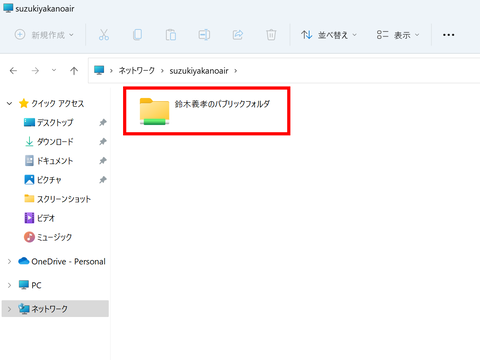Open the 新規作成 menu
The width and height of the screenshot is (480, 360).
tap(44, 35)
